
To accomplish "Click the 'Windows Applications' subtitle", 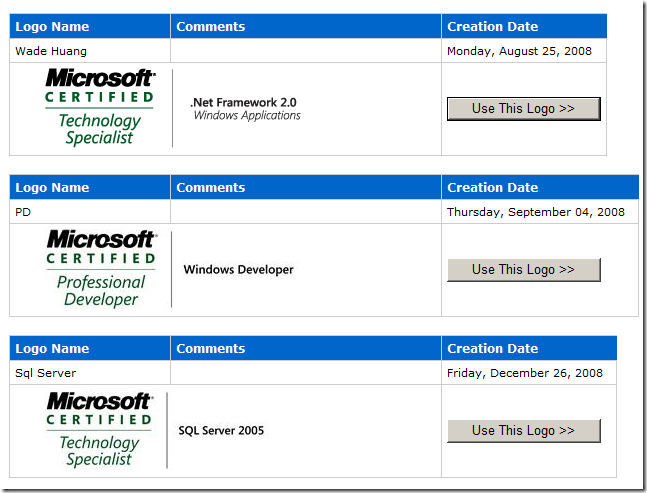I will point(247,116).
